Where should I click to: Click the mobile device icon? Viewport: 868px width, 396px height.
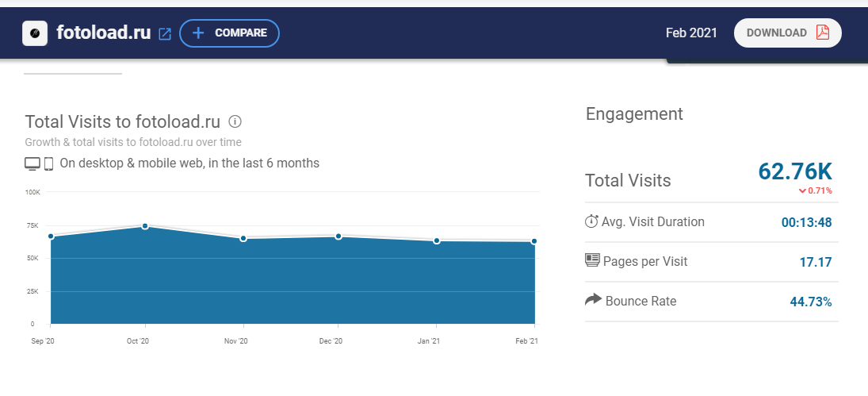48,163
